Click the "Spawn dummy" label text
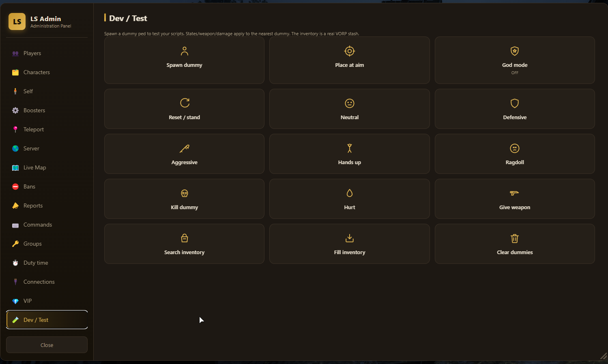 coord(184,65)
